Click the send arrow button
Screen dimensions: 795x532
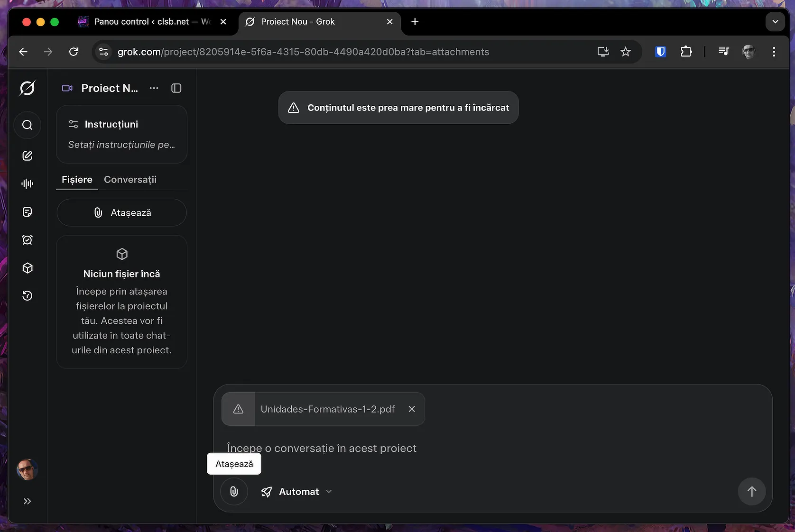752,492
